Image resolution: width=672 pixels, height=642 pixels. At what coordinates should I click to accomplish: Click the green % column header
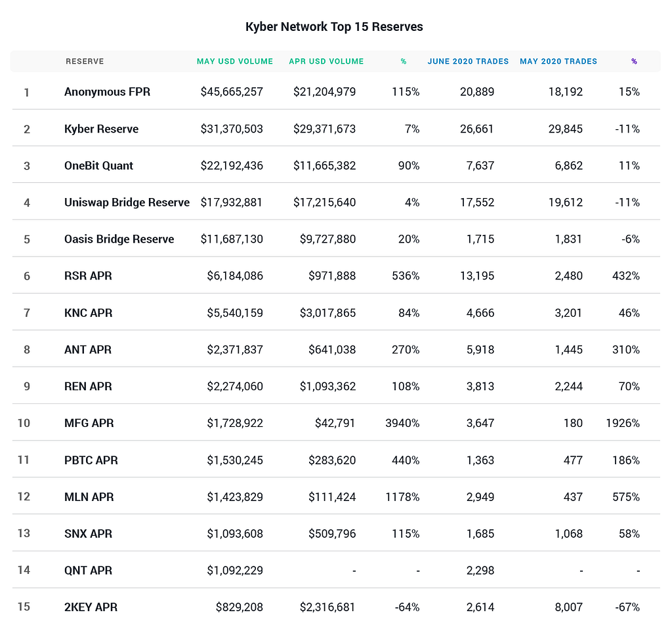[404, 62]
